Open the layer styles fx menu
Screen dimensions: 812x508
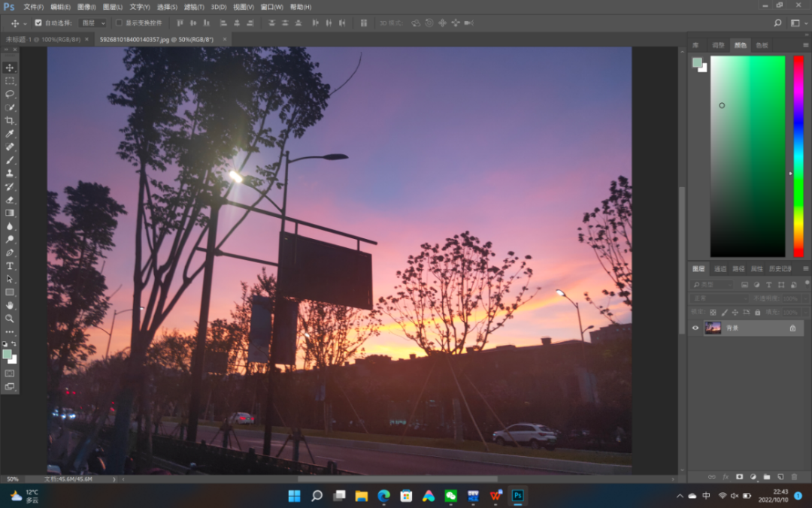click(x=726, y=476)
